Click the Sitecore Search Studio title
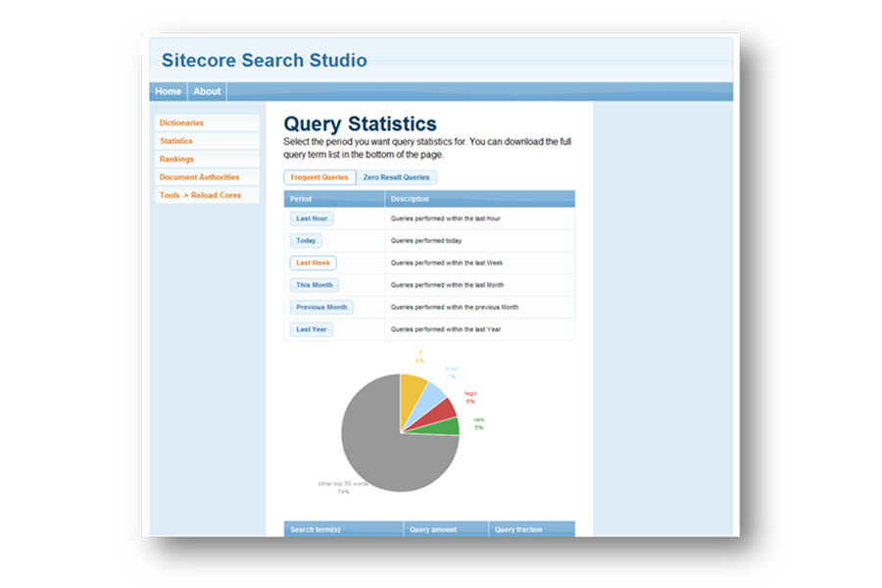 [x=265, y=60]
